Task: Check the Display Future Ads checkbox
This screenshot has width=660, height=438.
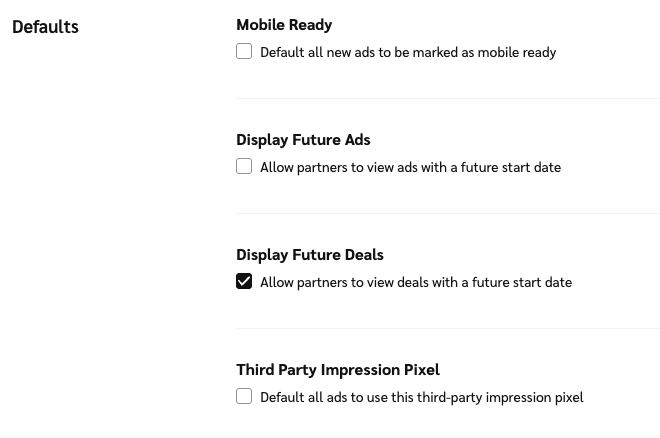Action: [244, 166]
